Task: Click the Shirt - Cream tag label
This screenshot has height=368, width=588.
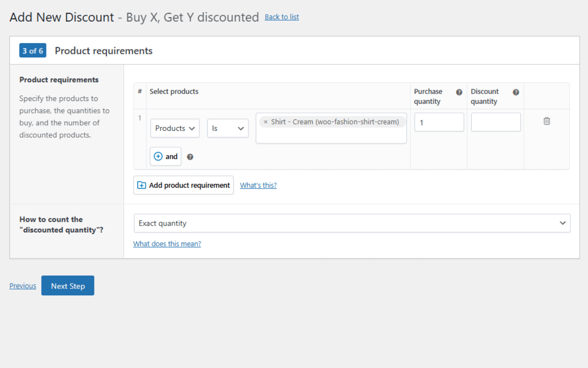Action: tap(335, 122)
